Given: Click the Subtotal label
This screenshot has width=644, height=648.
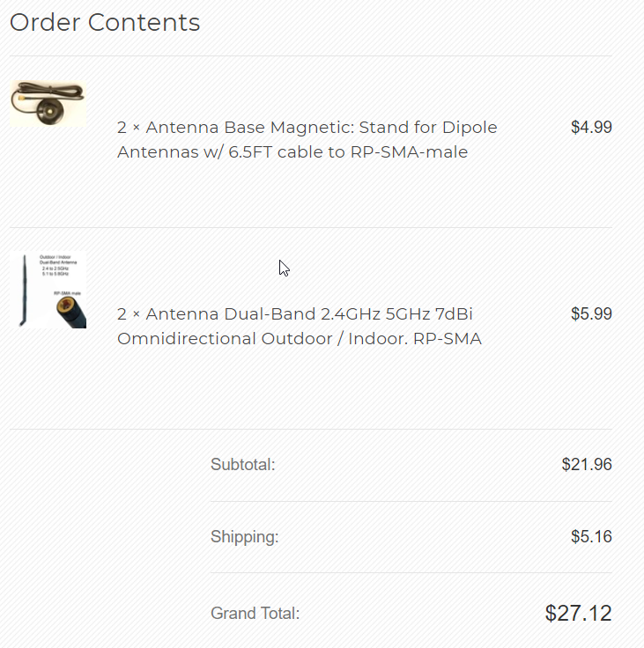Looking at the screenshot, I should [243, 465].
